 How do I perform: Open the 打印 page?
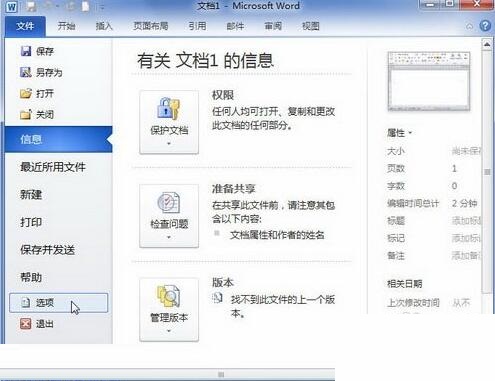pos(31,222)
